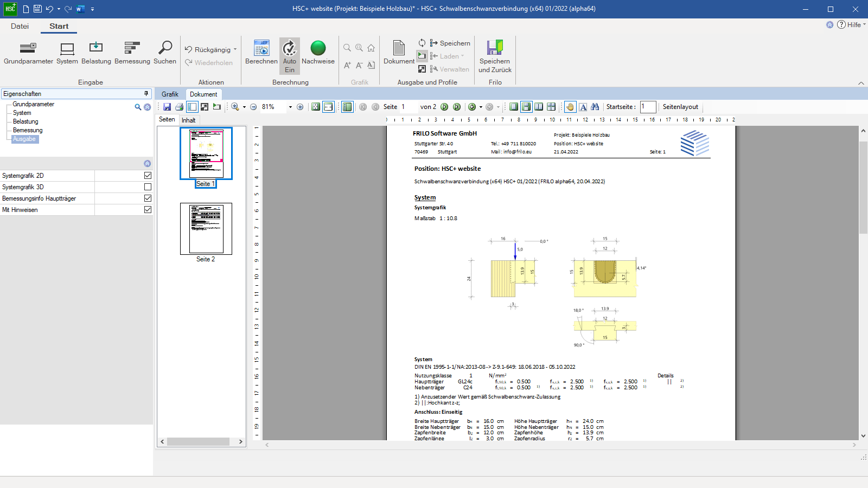Open the Datei menu tab

(20, 26)
